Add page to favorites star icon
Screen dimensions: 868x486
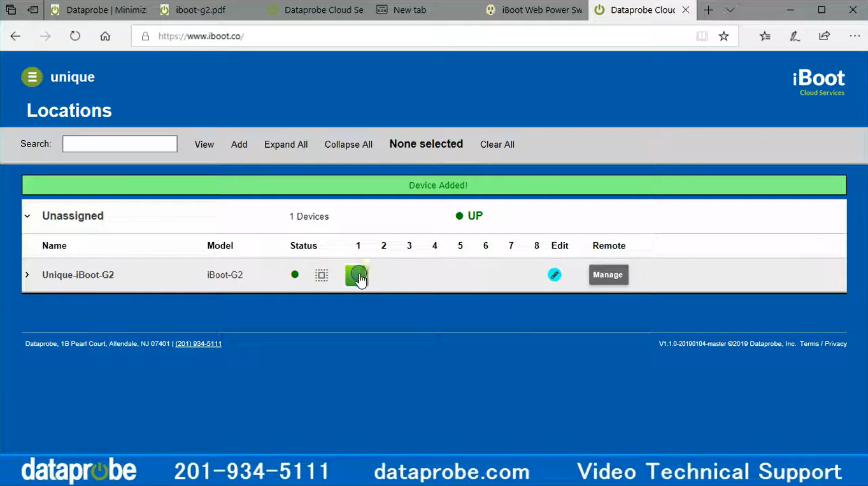point(723,36)
